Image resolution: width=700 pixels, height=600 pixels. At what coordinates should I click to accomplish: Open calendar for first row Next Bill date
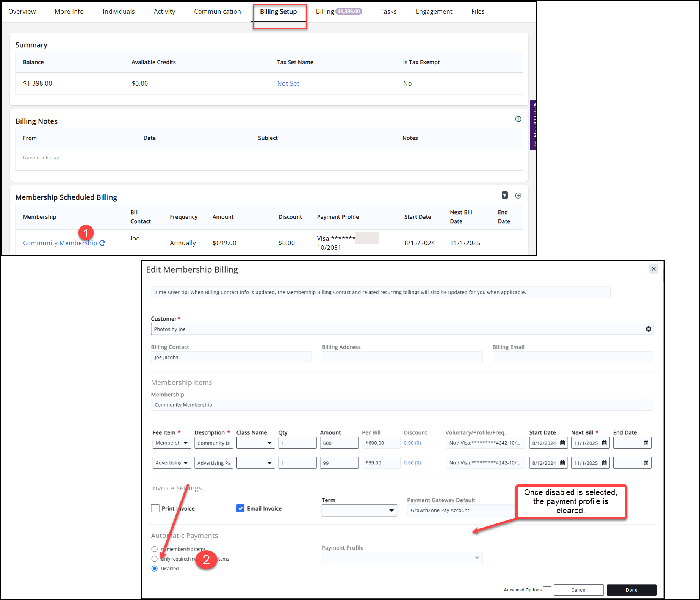coord(604,443)
